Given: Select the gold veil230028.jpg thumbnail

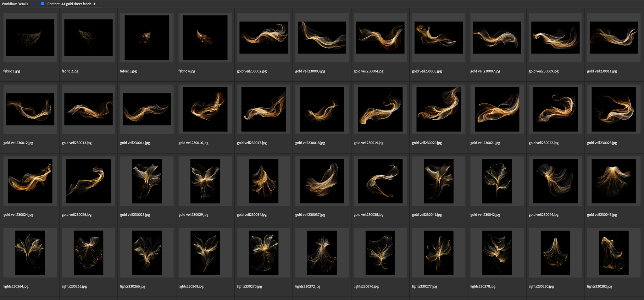Looking at the screenshot, I should click(147, 181).
